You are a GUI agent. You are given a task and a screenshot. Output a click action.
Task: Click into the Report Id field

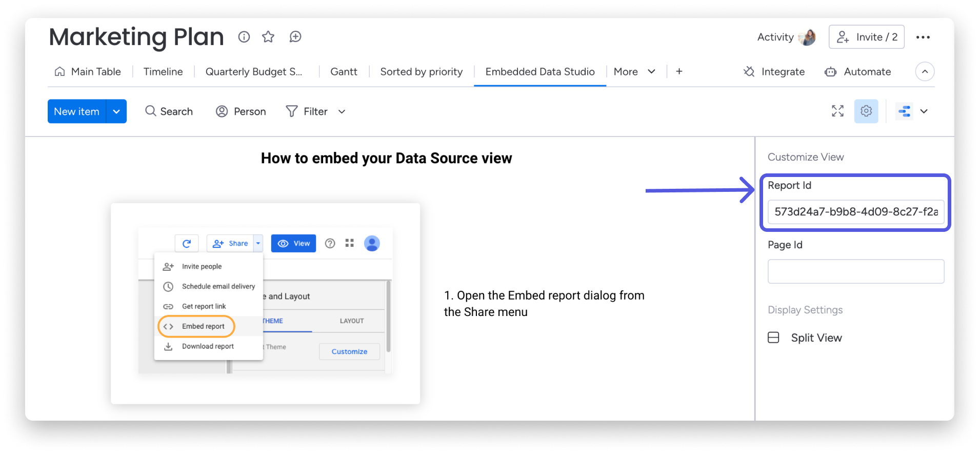click(856, 212)
